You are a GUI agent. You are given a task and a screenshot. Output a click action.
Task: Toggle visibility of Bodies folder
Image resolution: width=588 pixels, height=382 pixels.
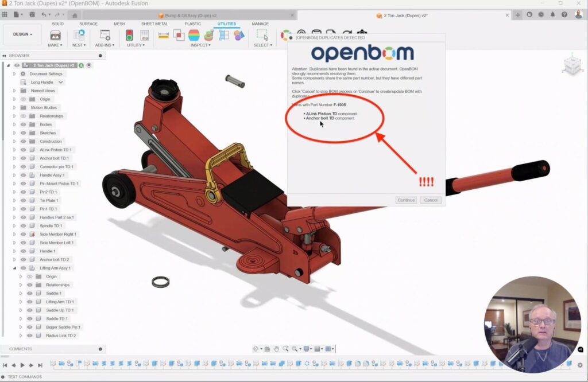click(23, 124)
